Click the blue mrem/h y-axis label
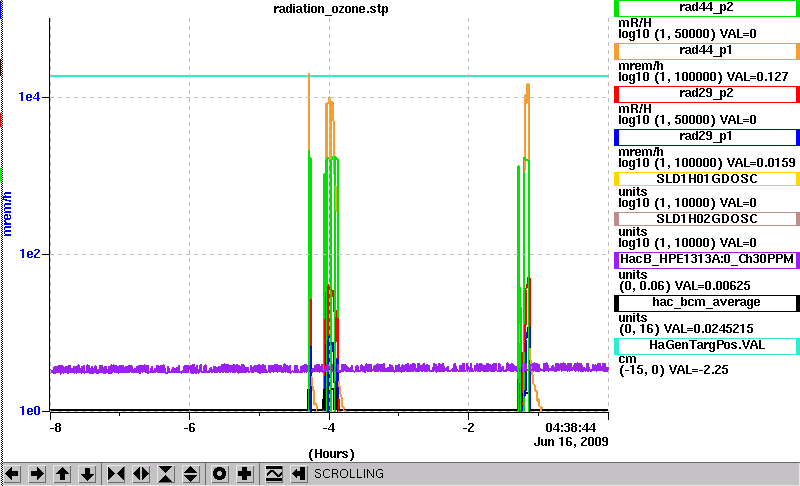The image size is (800, 486). tap(7, 214)
